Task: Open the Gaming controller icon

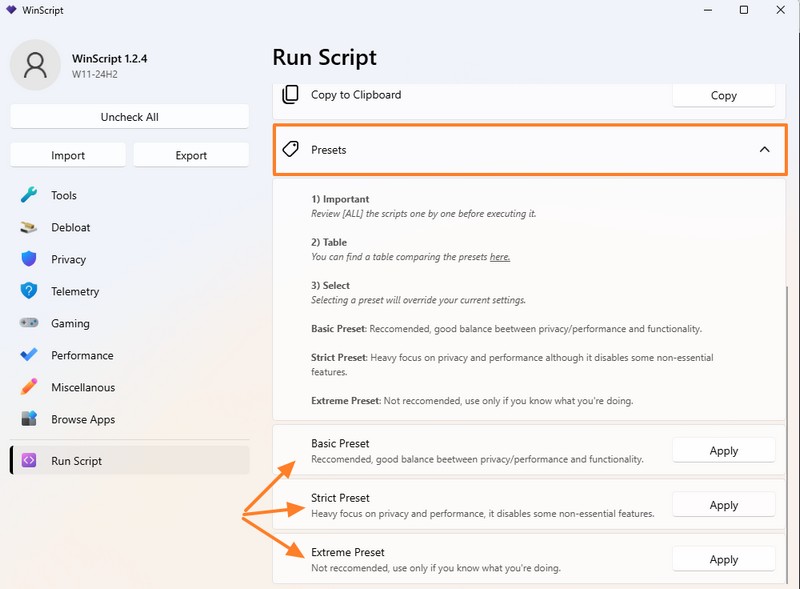Action: coord(29,323)
